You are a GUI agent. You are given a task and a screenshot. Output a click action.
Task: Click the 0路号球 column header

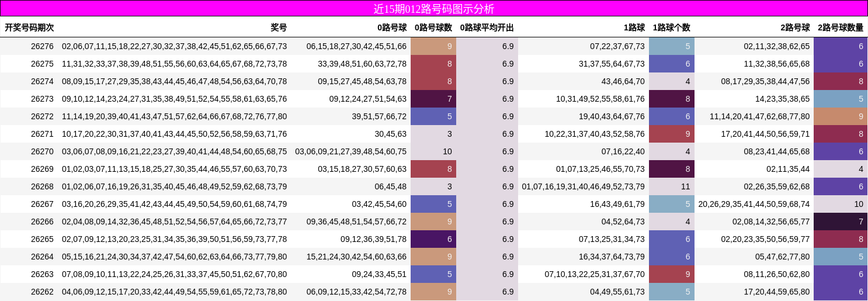(x=392, y=27)
